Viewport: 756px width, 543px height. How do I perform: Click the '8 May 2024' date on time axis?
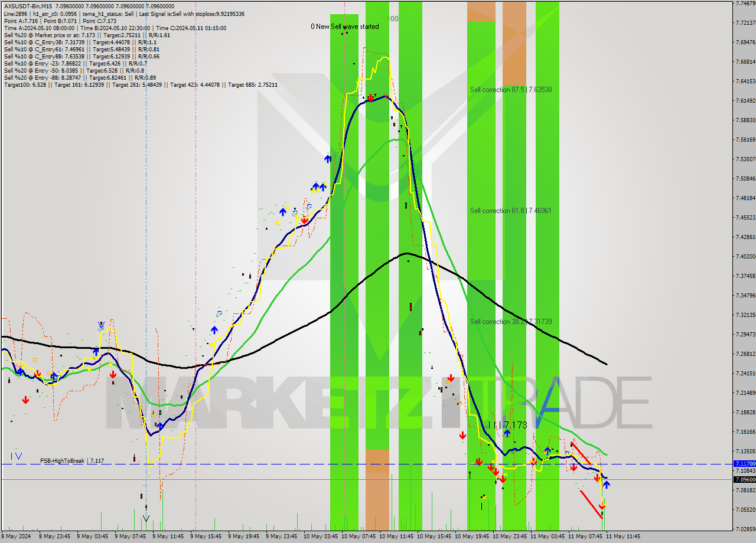click(16, 537)
